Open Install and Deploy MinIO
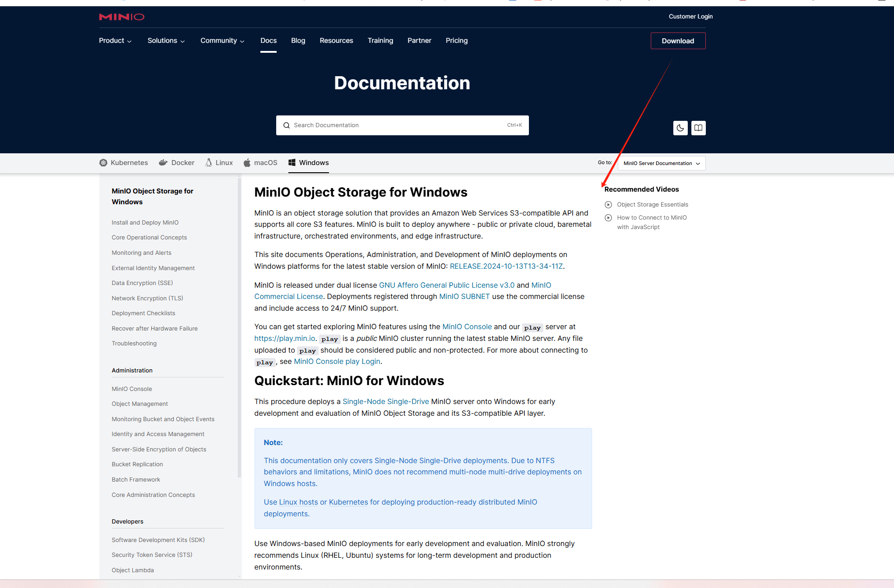The image size is (894, 588). pos(145,223)
